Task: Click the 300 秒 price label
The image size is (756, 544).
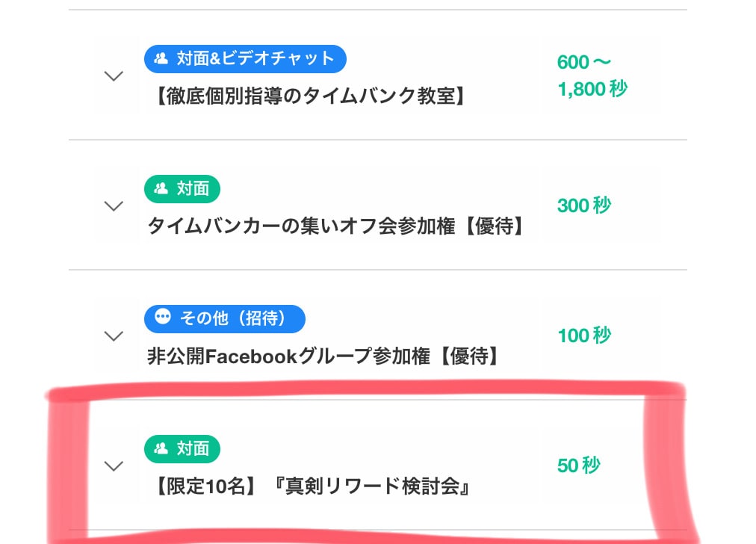Action: pyautogui.click(x=584, y=205)
